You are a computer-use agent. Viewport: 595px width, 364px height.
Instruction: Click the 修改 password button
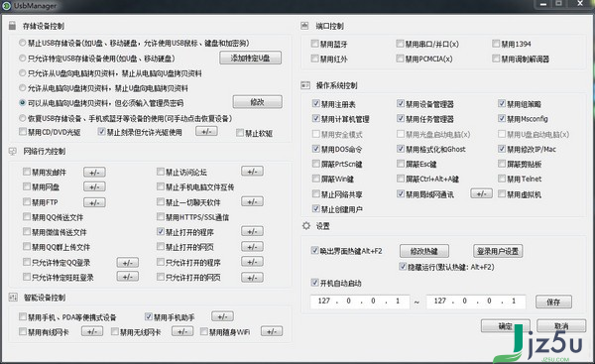[257, 102]
